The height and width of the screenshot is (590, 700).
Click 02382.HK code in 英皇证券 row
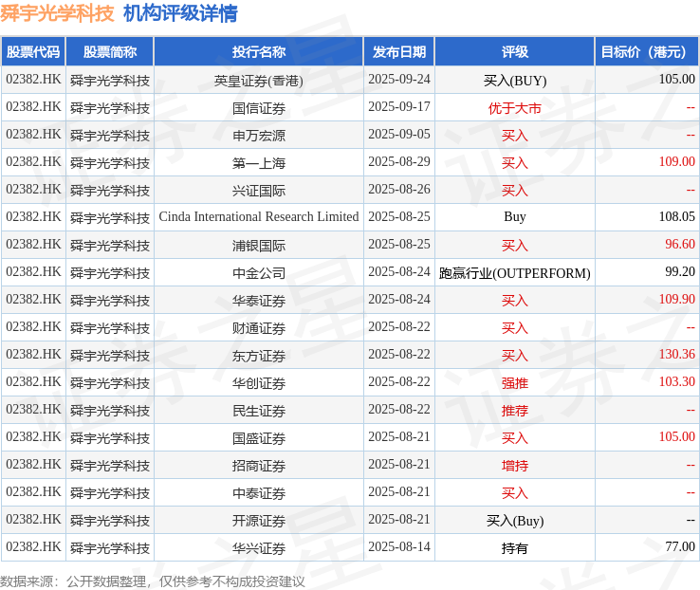(33, 80)
